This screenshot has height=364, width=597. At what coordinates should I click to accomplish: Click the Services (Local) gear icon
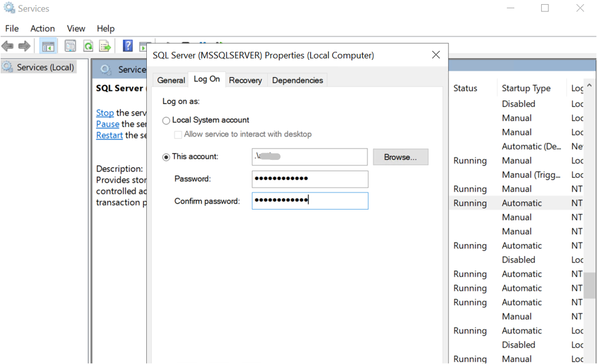pos(8,67)
